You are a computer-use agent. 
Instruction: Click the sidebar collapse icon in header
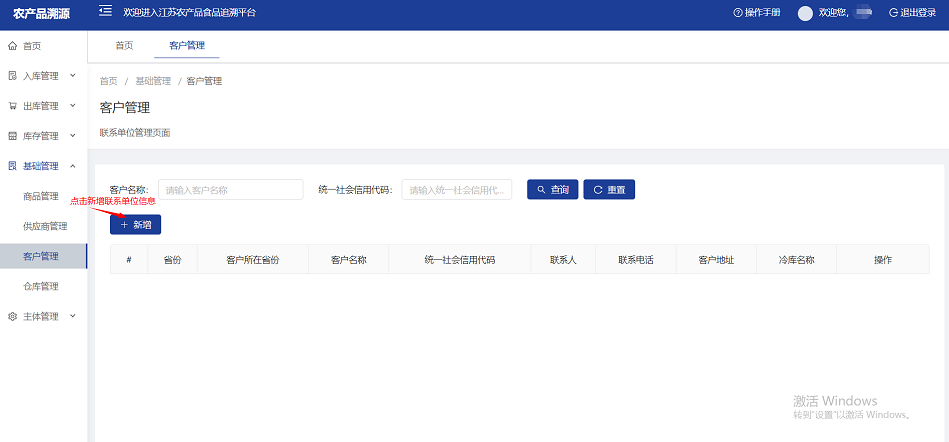(x=105, y=12)
